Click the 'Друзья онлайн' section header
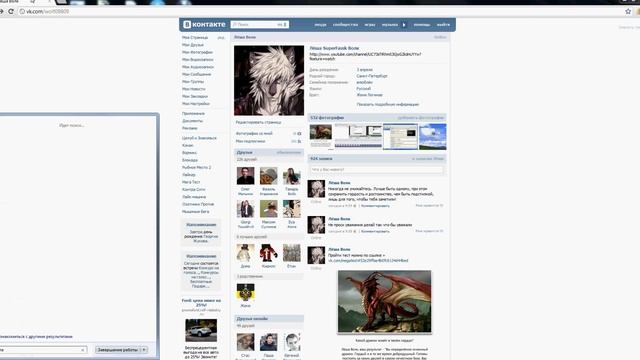 click(252, 318)
